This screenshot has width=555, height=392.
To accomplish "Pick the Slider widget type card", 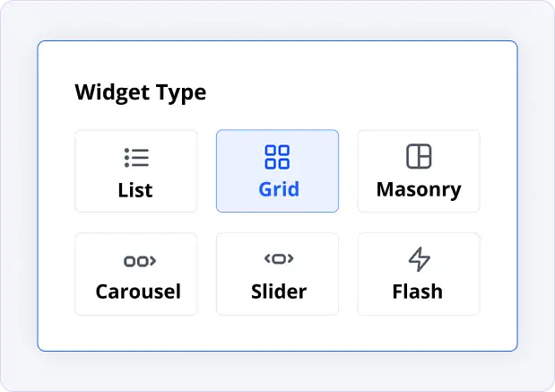I will coord(277,274).
